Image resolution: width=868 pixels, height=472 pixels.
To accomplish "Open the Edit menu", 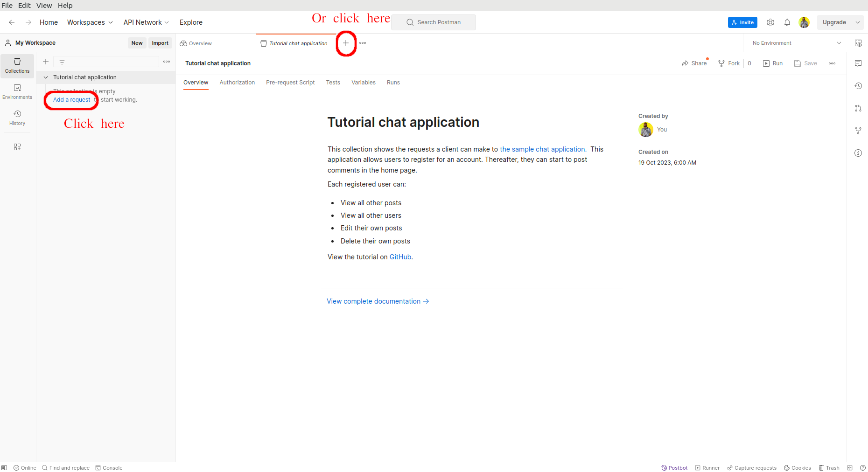I will coord(24,6).
